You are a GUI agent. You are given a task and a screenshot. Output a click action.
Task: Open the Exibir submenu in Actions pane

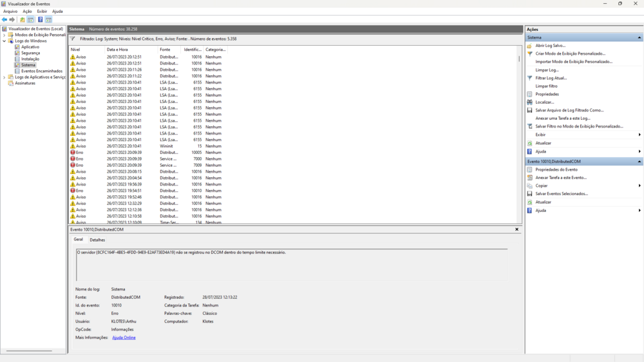coord(639,135)
